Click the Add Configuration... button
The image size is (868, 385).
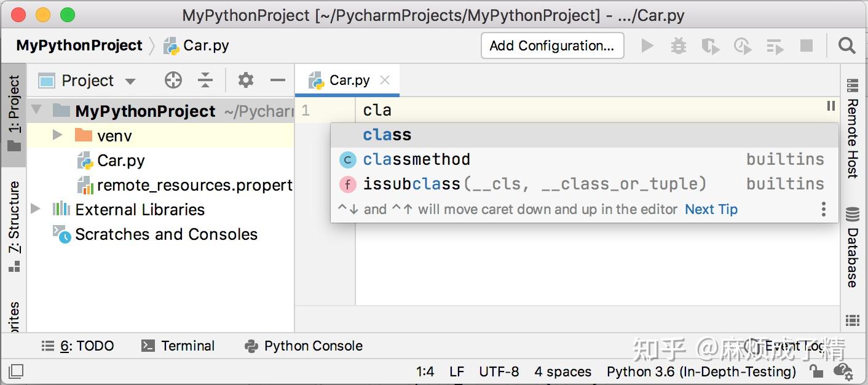click(x=551, y=46)
